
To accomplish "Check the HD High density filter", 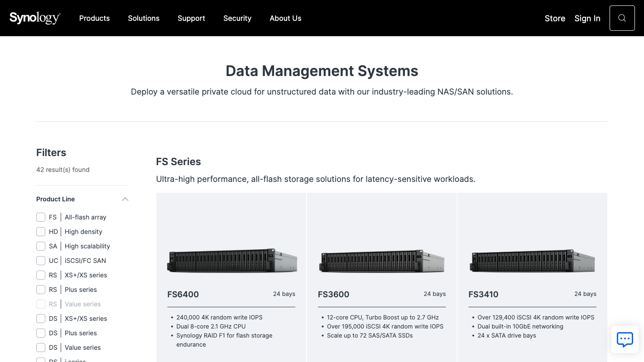I will pos(41,232).
